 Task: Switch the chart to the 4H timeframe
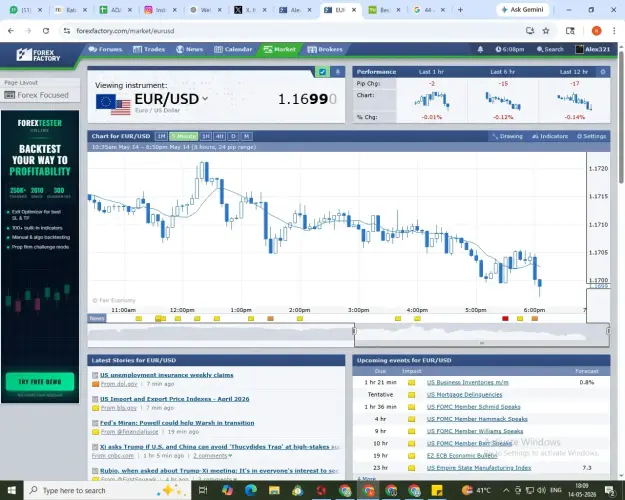click(x=220, y=136)
